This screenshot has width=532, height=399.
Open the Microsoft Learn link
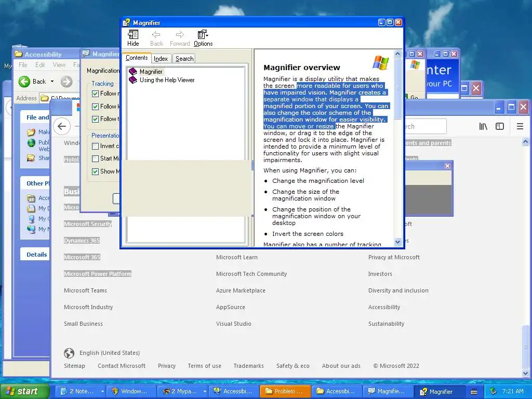pyautogui.click(x=237, y=257)
